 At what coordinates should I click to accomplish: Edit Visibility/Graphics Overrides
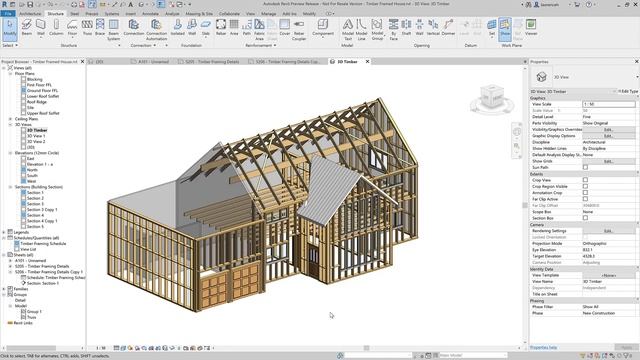pyautogui.click(x=608, y=129)
